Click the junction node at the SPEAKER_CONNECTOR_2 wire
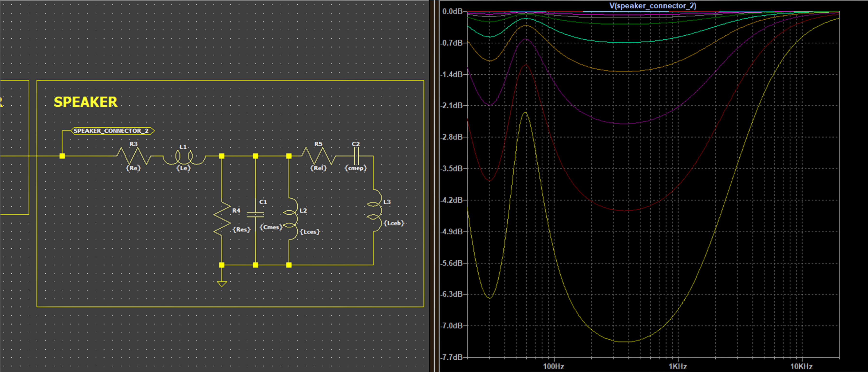 click(62, 156)
